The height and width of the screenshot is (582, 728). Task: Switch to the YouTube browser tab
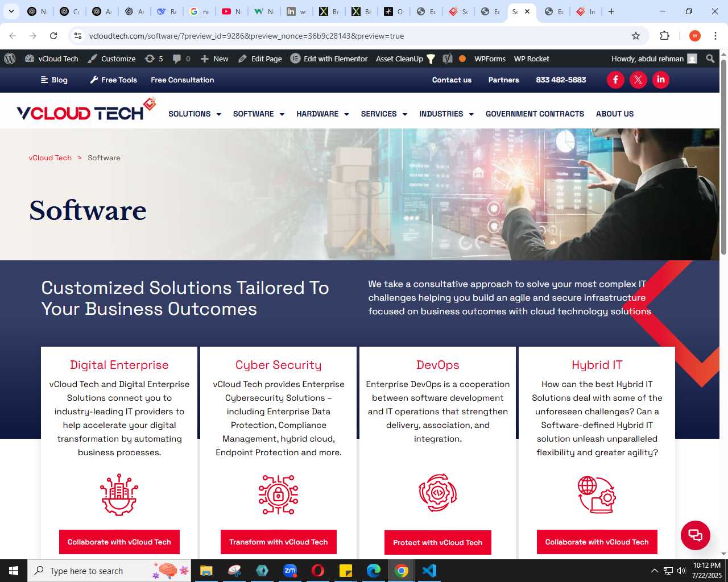point(231,11)
